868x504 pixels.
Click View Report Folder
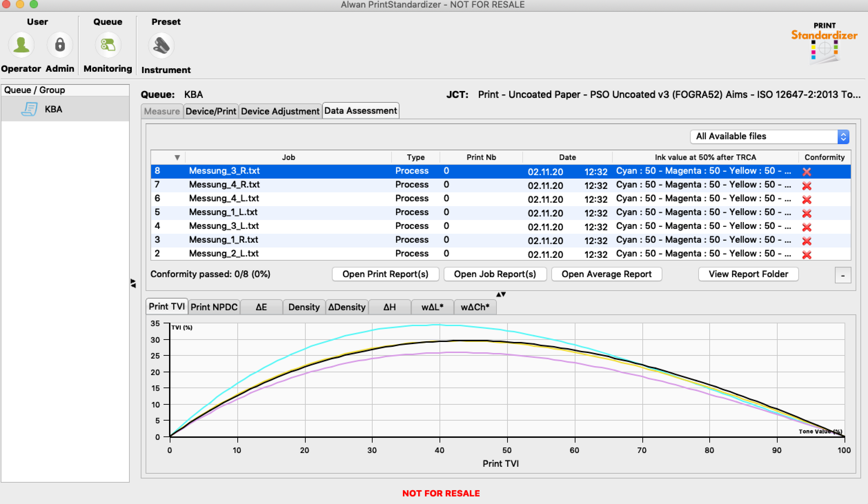(x=748, y=274)
